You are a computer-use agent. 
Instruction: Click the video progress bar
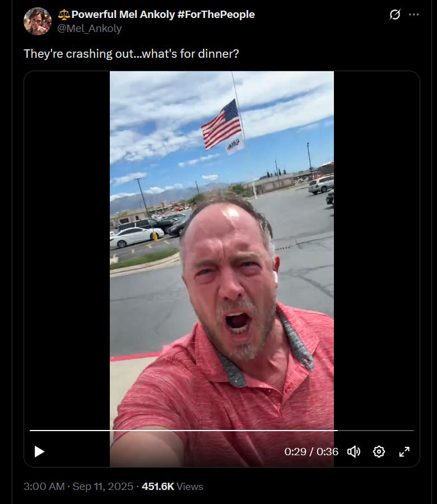tap(222, 430)
